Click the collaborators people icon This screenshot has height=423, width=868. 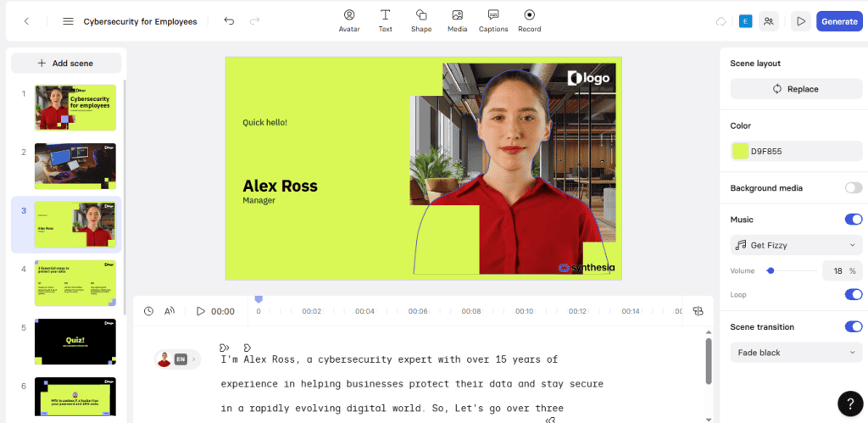[768, 21]
